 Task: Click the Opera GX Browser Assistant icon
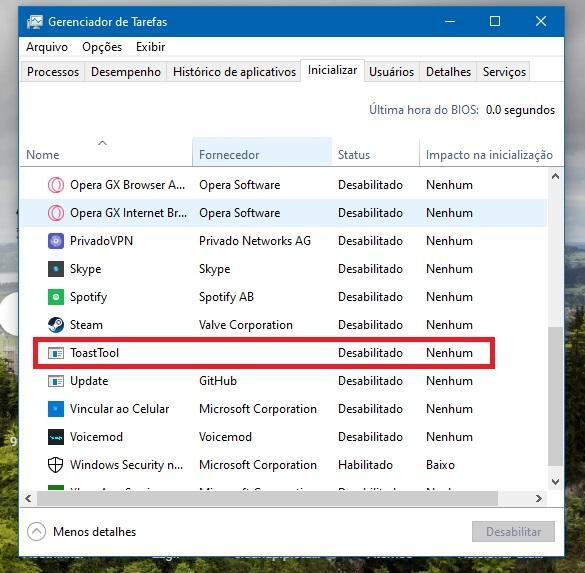click(56, 185)
